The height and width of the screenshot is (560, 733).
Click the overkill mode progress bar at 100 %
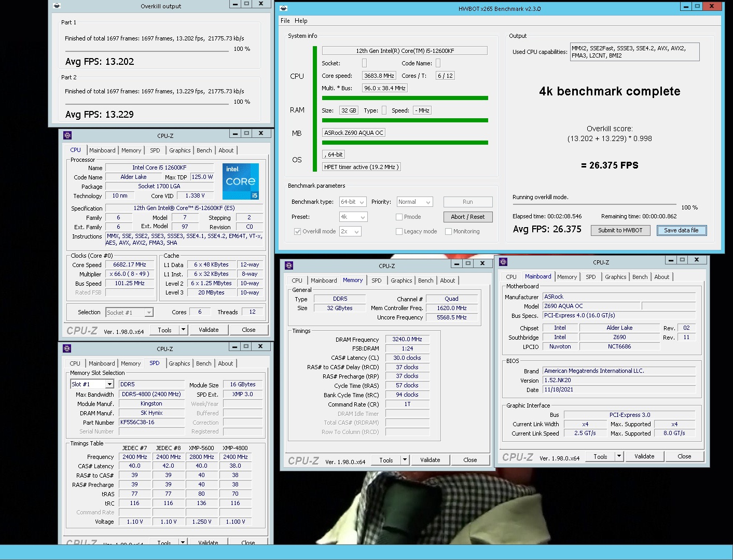coord(594,205)
